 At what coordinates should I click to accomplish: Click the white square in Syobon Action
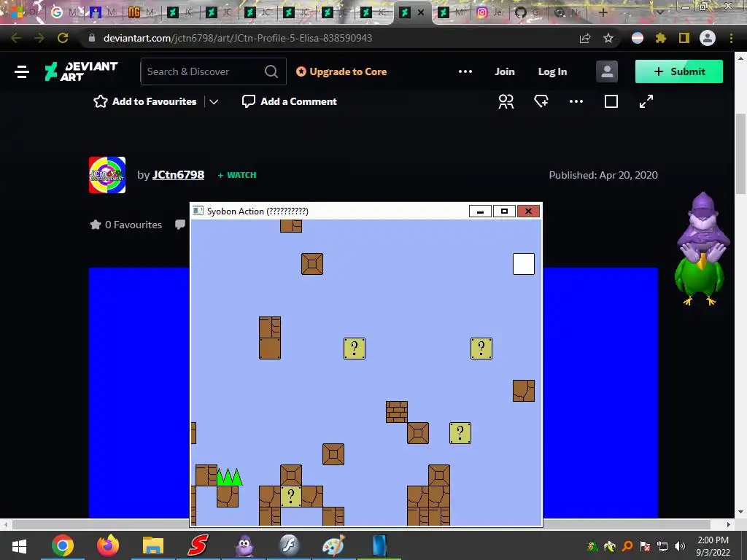click(524, 264)
